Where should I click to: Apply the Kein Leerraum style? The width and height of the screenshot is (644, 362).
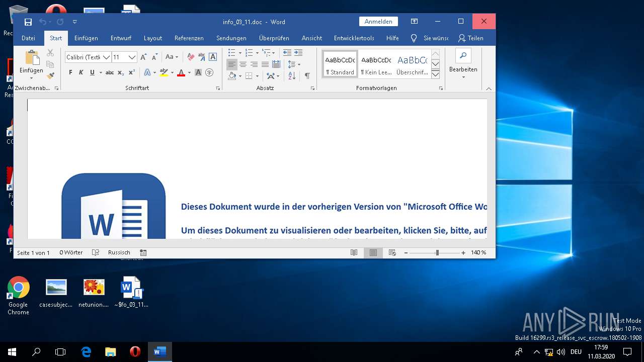[376, 64]
